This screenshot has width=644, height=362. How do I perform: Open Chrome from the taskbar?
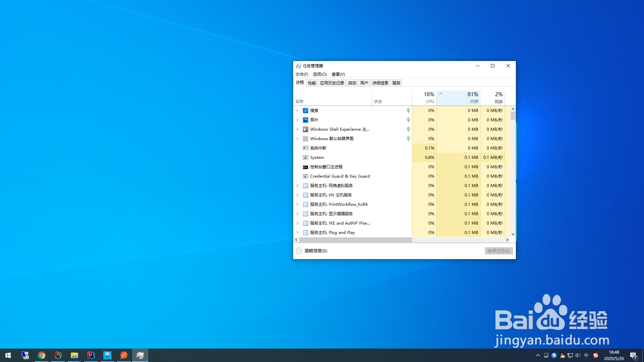click(x=42, y=355)
